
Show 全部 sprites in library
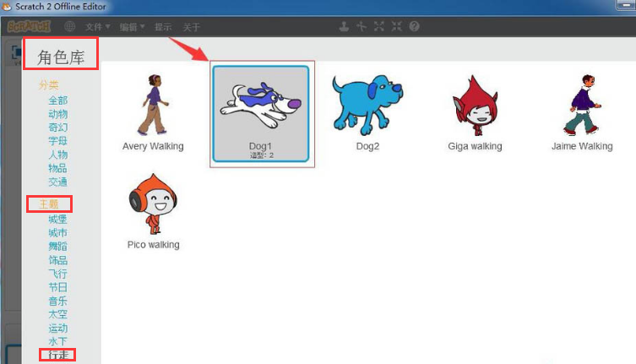click(x=58, y=101)
